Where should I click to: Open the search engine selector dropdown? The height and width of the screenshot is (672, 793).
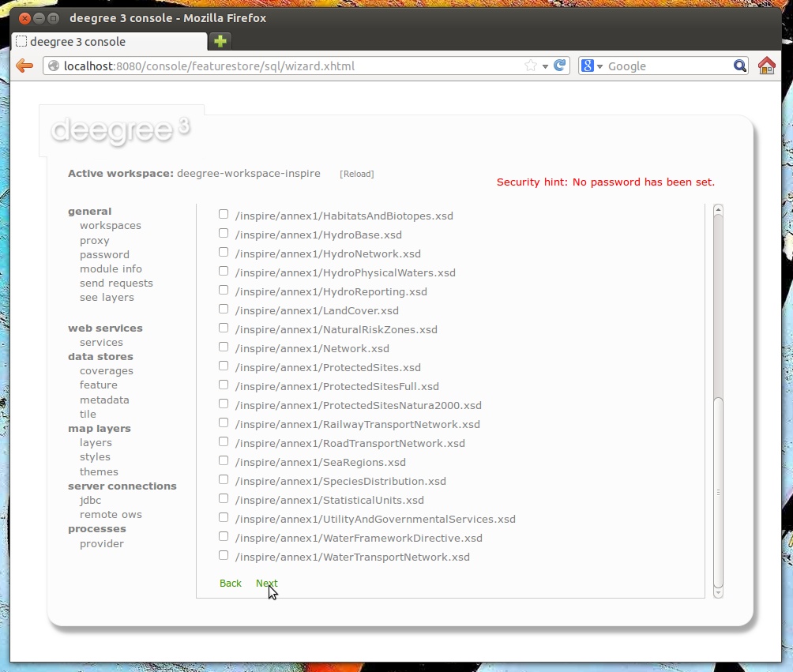tap(599, 66)
